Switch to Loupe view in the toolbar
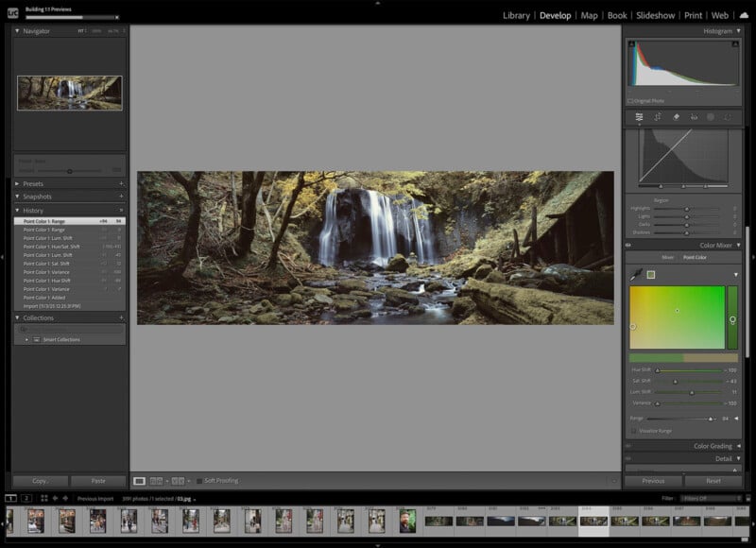The width and height of the screenshot is (756, 548). pos(140,480)
